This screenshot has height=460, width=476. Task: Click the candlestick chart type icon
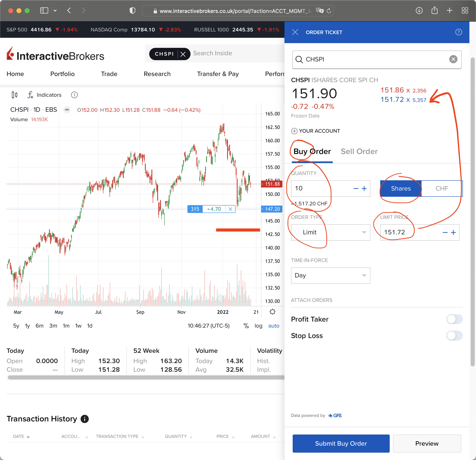15,95
